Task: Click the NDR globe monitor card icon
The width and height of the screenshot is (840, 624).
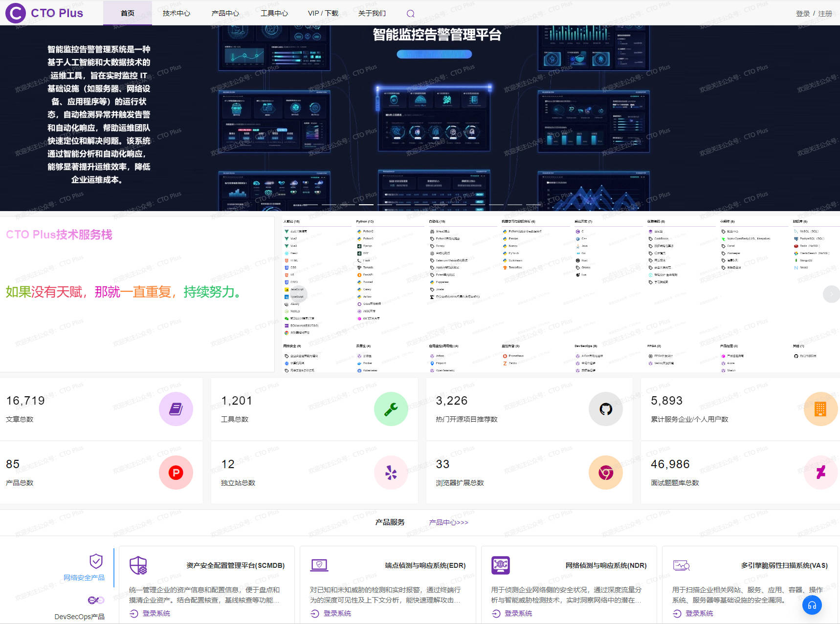Action: [501, 565]
